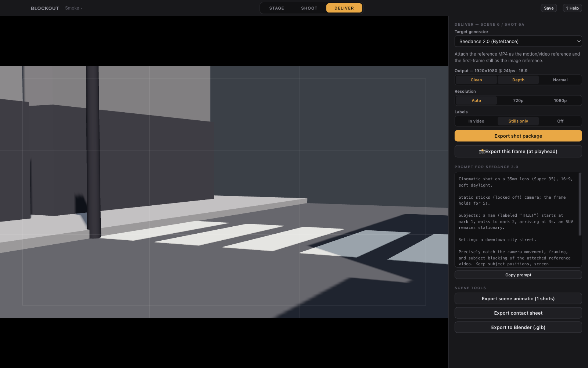Set resolution to Auto

476,100
